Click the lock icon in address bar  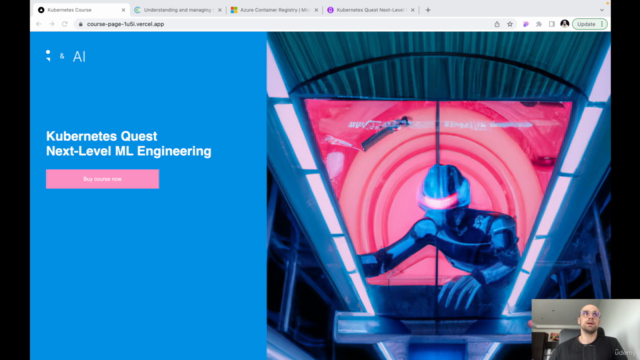click(80, 24)
